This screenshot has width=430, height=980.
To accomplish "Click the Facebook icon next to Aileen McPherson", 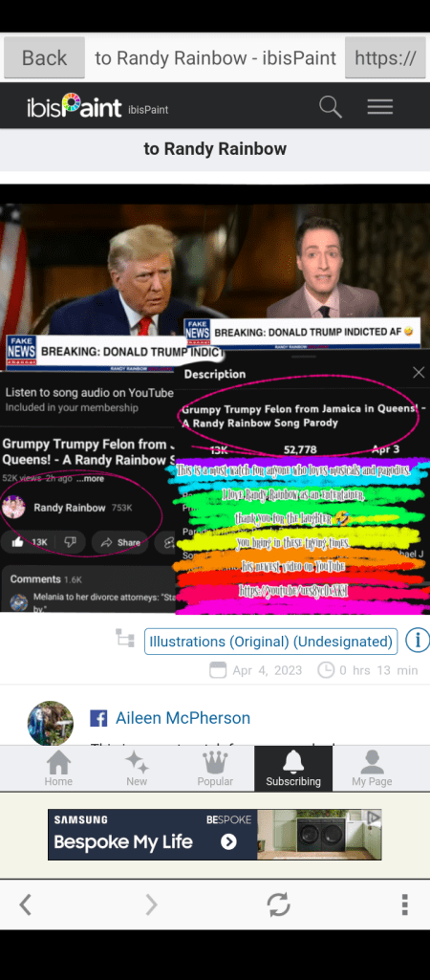I will 98,718.
